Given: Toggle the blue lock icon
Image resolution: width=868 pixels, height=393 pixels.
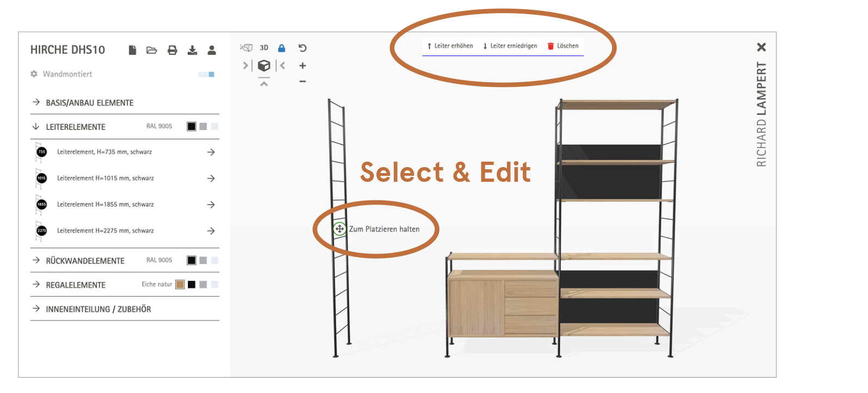Looking at the screenshot, I should coord(282,48).
